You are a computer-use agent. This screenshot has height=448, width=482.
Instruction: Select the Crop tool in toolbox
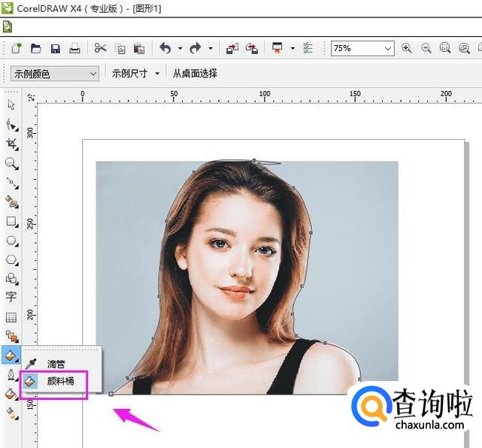11,144
